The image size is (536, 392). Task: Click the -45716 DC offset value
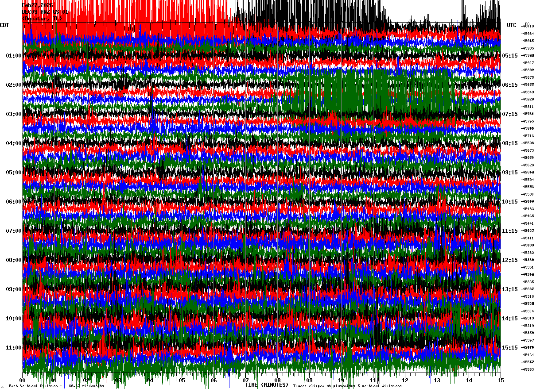tap(528, 136)
